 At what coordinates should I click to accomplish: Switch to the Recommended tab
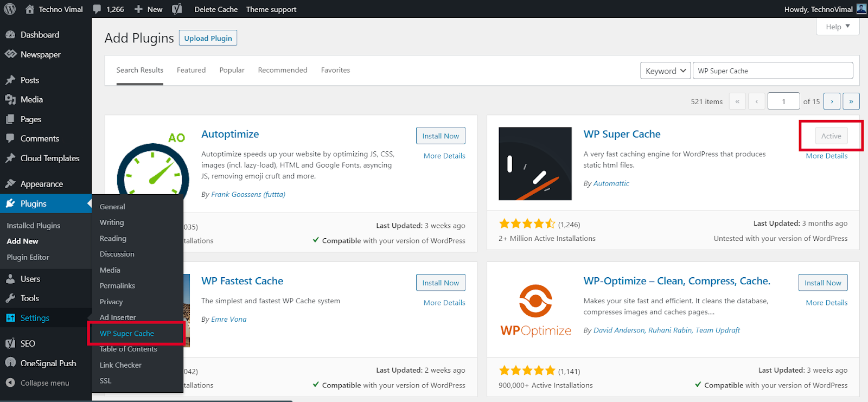coord(283,70)
